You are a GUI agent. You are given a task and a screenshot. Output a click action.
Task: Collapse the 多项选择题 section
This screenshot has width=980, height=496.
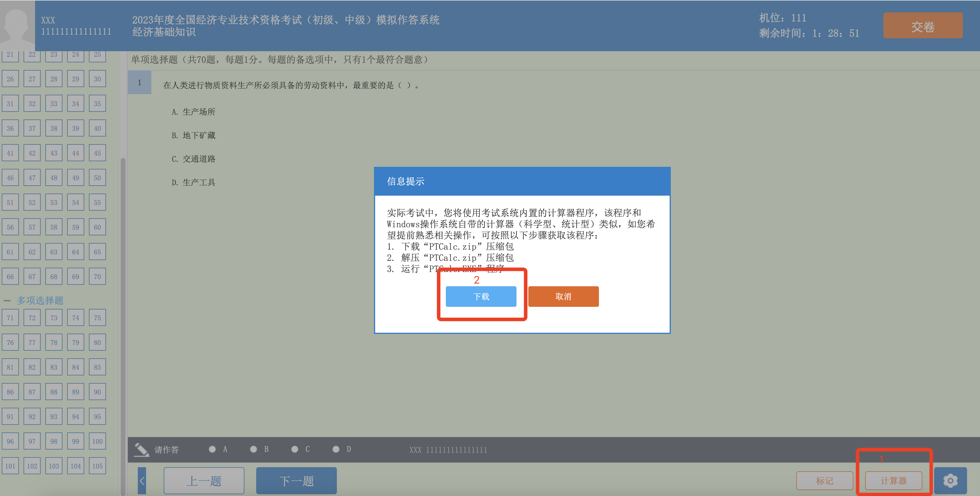(7, 300)
